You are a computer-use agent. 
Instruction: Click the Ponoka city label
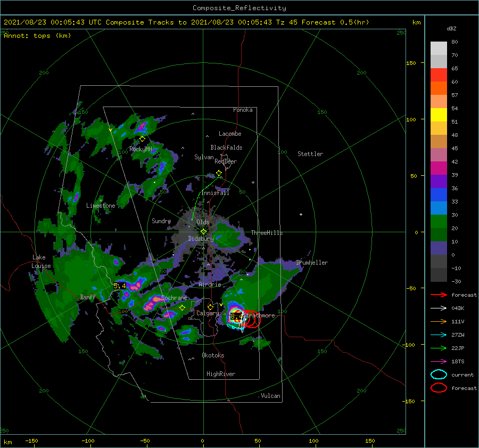[x=243, y=110]
